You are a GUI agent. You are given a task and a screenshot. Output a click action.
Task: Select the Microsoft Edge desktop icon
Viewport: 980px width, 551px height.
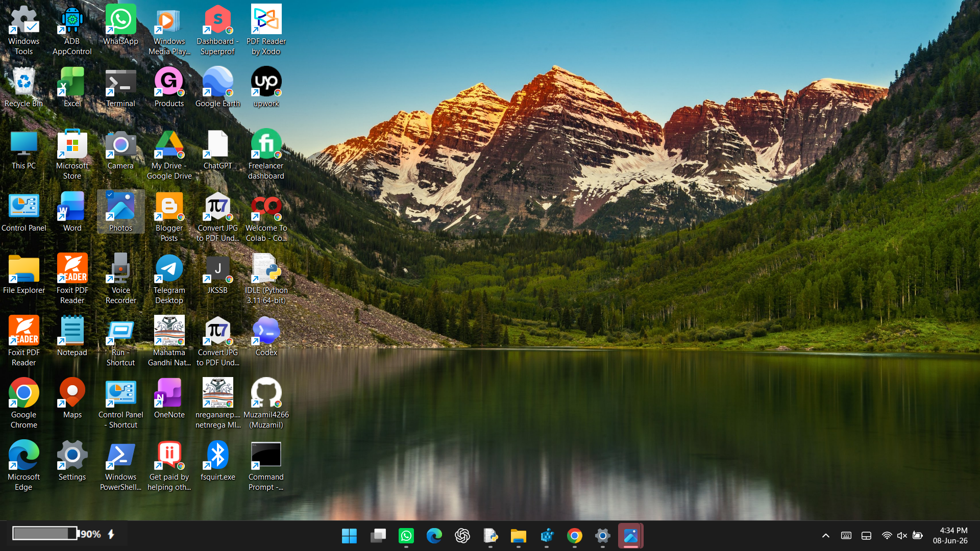(23, 466)
